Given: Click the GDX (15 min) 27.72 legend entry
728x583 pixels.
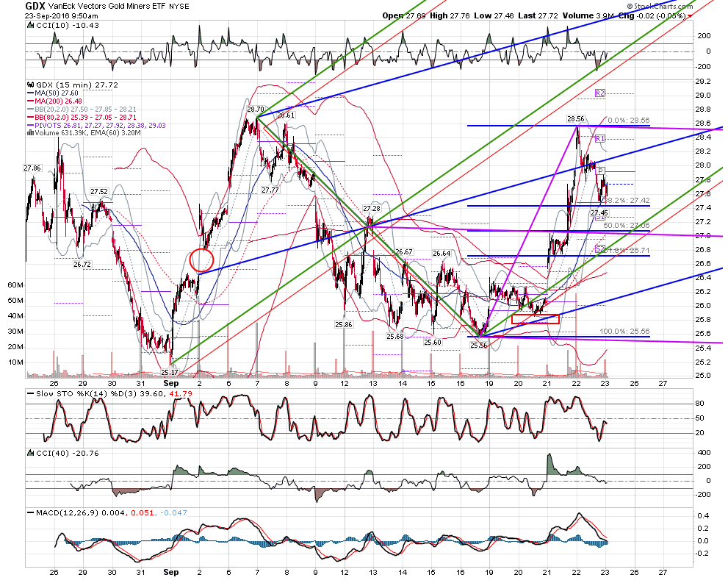Looking at the screenshot, I should [x=77, y=85].
